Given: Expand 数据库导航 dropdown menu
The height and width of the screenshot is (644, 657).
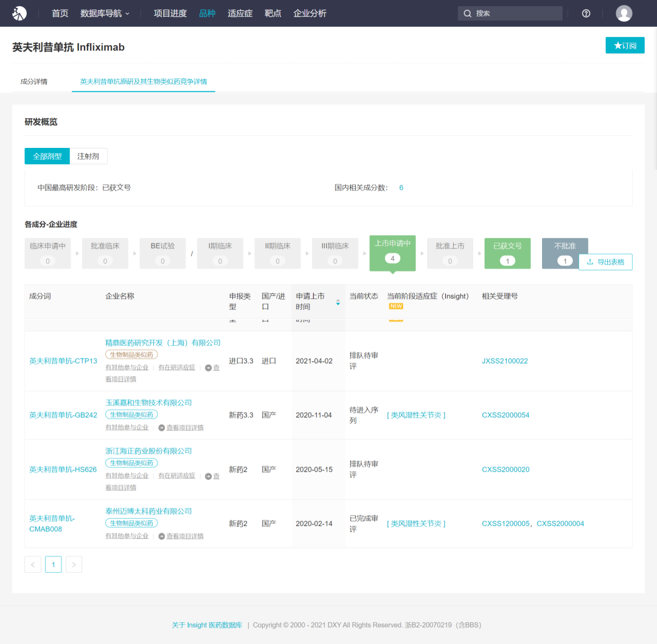Looking at the screenshot, I should tap(105, 13).
